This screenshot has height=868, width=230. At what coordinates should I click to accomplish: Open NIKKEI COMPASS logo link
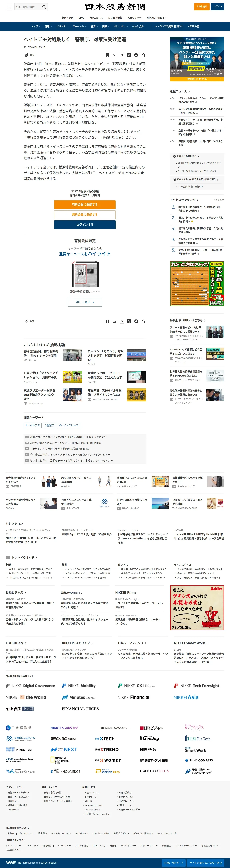tap(199, 760)
